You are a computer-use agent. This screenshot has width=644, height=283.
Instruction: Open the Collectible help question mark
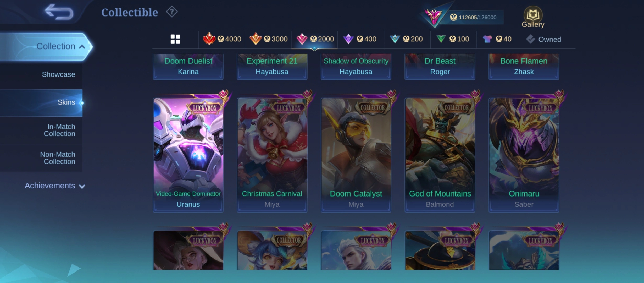click(x=172, y=12)
